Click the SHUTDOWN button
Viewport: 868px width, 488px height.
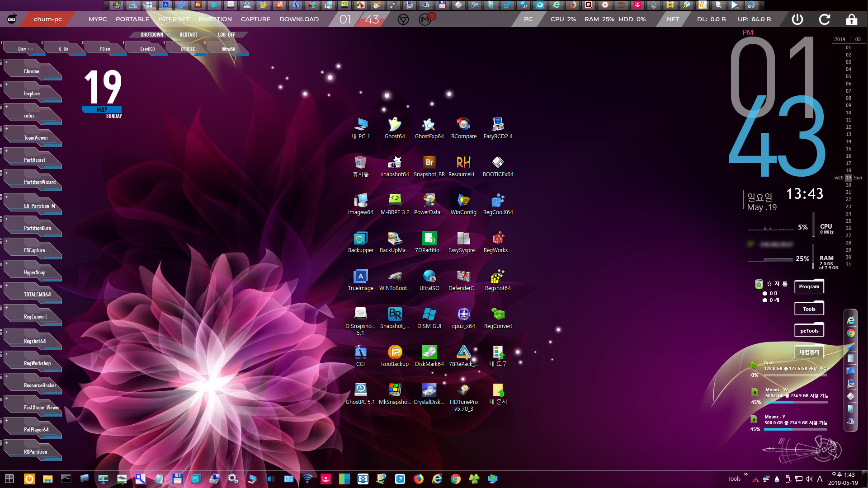[151, 35]
